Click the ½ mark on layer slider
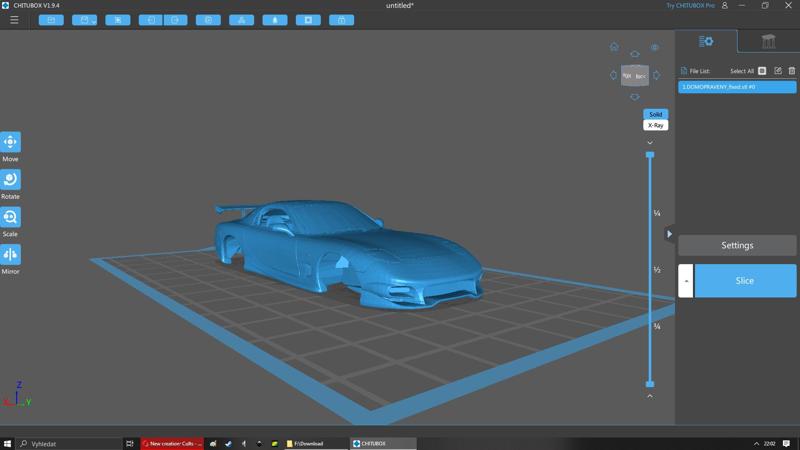 pos(657,270)
